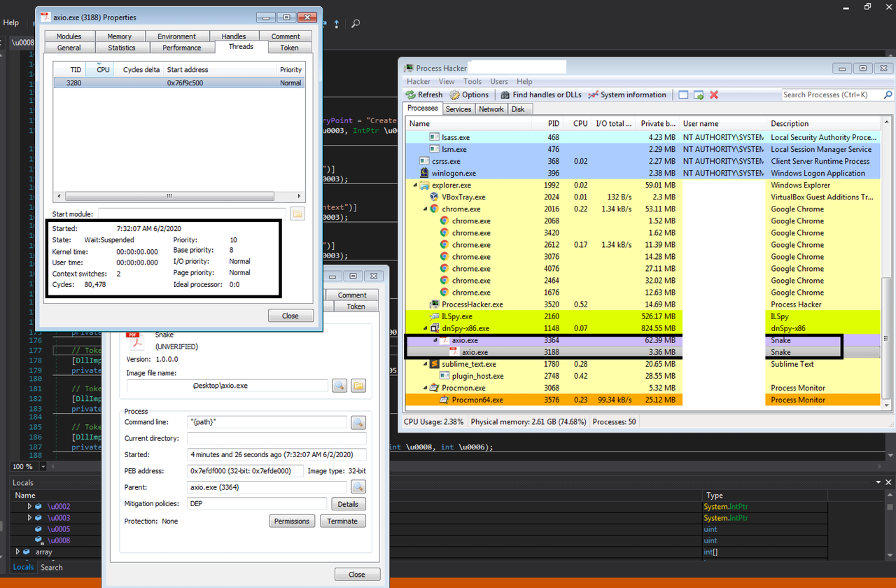Viewport: 896px width, 588px height.
Task: Click the winlogon.exe process icon
Action: coord(424,173)
